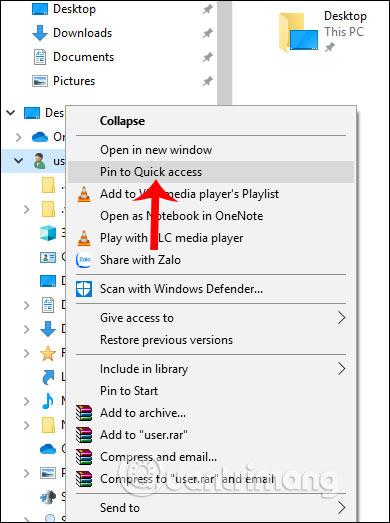Click the VLC cone icon beside Play with VLC
Viewport: 390px width, 523px height.
tap(83, 238)
